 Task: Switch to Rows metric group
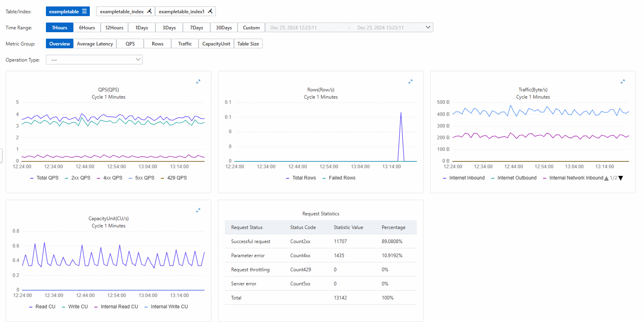(157, 43)
